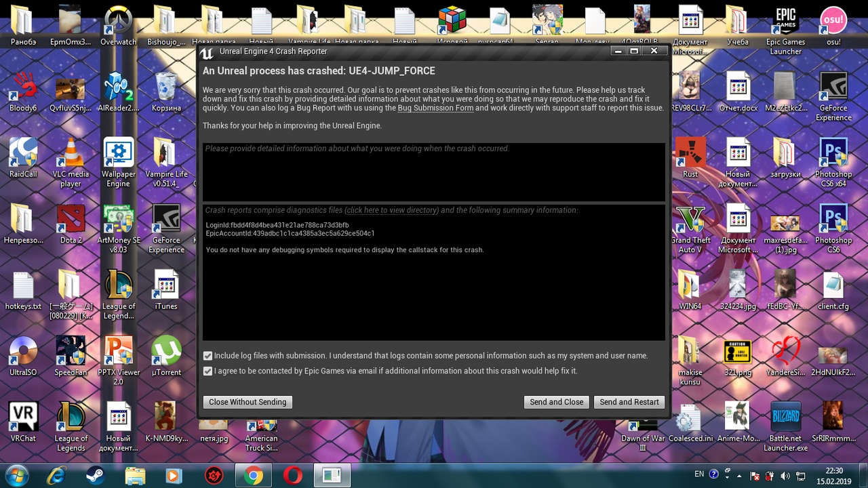Launch Google Chrome from the taskbar

pos(254,476)
